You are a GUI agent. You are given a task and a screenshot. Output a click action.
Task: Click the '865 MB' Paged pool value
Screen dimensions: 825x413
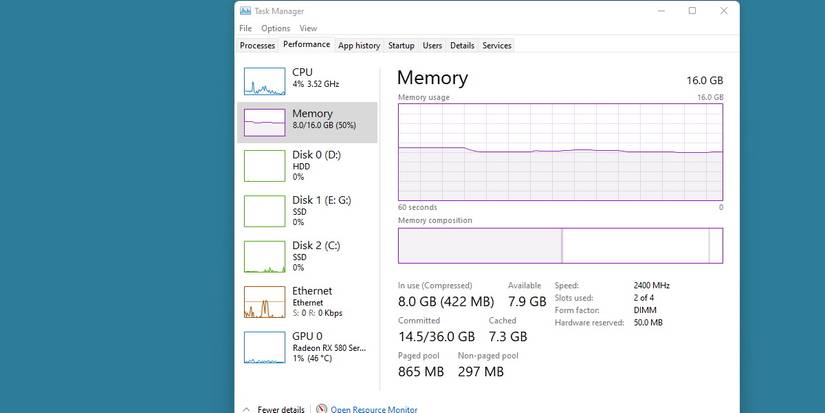coord(421,371)
